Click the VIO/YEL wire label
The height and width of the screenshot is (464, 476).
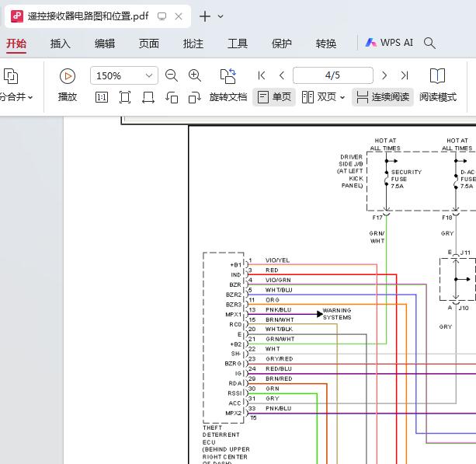277,260
